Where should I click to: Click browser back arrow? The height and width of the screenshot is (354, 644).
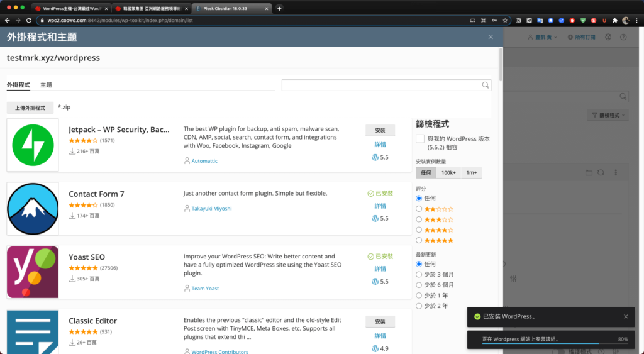pyautogui.click(x=8, y=20)
